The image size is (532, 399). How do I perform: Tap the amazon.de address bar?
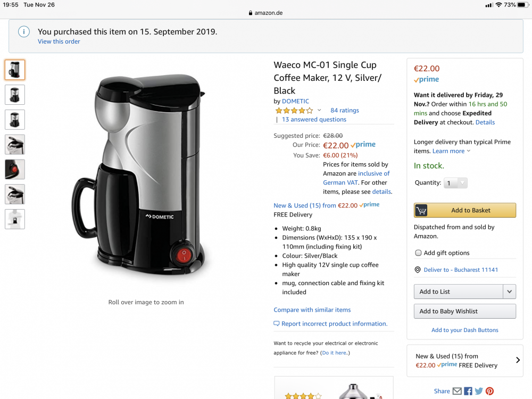pyautogui.click(x=266, y=13)
